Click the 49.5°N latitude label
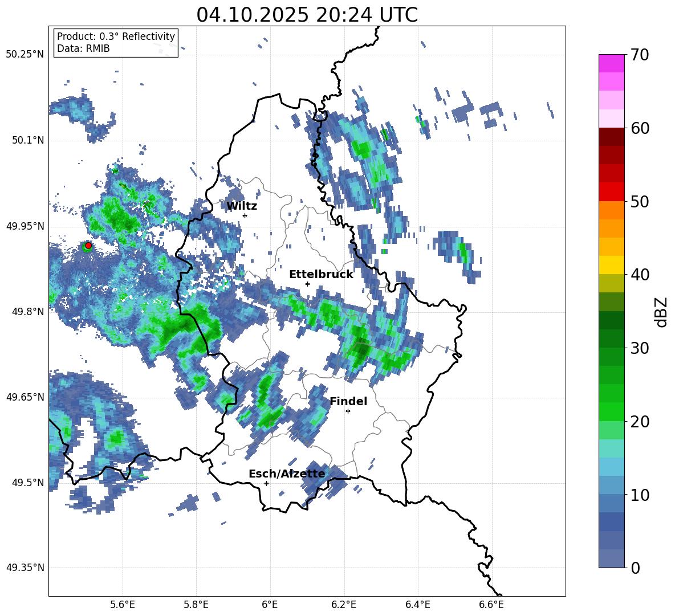The width and height of the screenshot is (675, 616). coord(28,483)
